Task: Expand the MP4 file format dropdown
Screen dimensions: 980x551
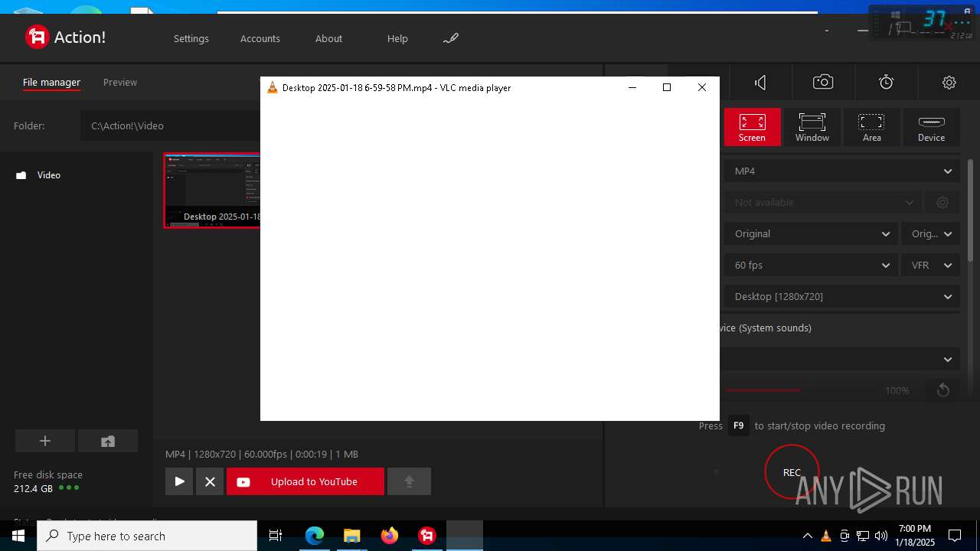Action: [x=841, y=171]
